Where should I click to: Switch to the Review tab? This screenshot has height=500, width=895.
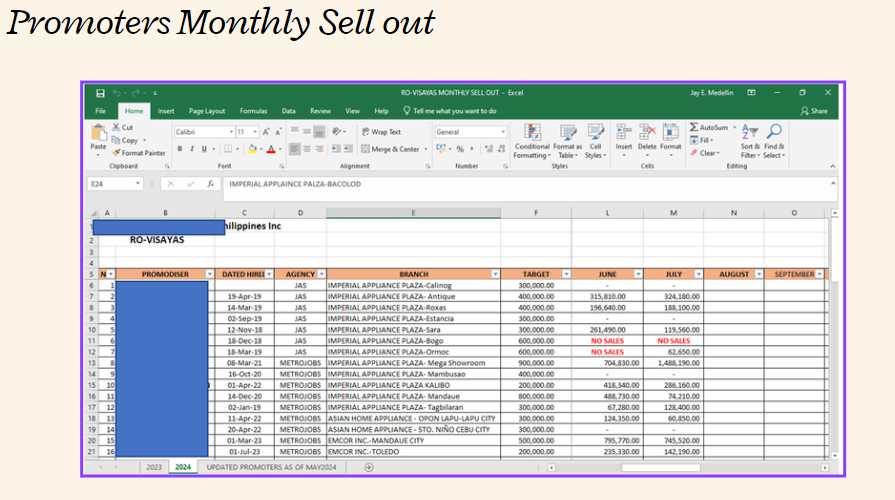[x=320, y=111]
